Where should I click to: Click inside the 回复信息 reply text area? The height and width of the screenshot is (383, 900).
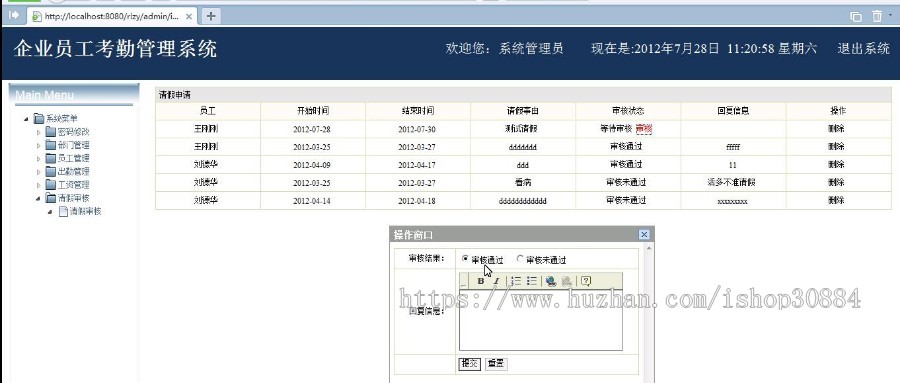point(541,320)
